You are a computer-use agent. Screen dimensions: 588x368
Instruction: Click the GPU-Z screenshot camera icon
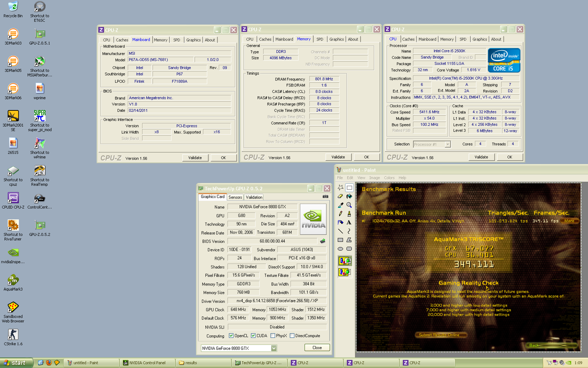pos(325,197)
